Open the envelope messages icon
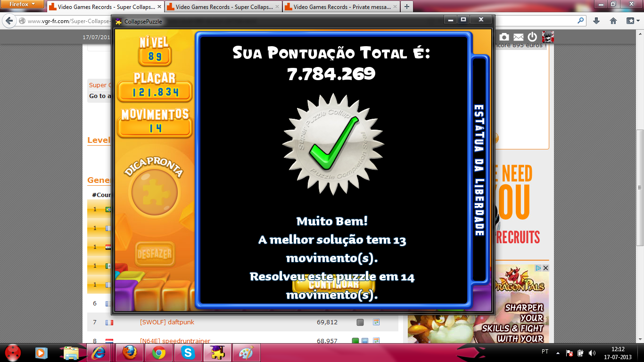644x362 pixels. (518, 37)
